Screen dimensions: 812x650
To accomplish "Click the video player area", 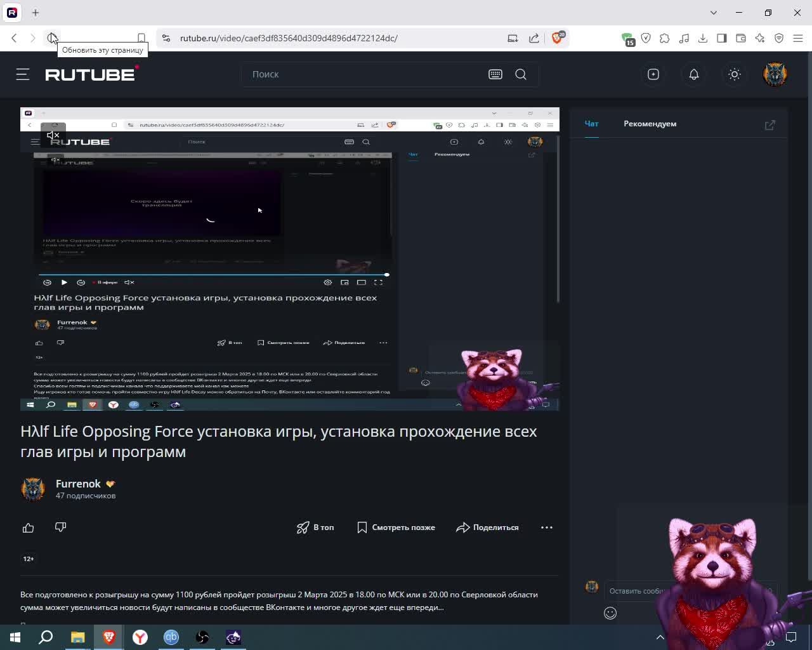I will 290,259.
